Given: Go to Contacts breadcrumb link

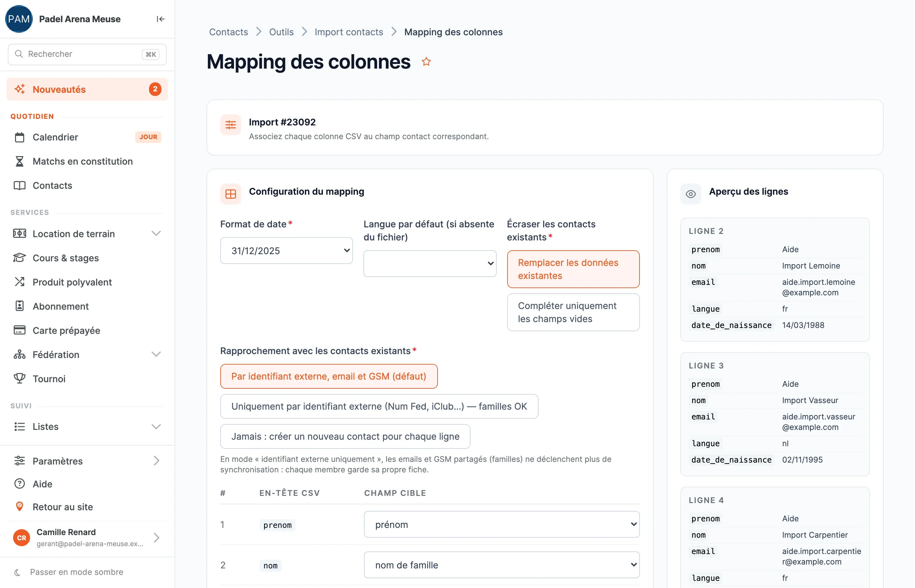Looking at the screenshot, I should click(x=228, y=32).
